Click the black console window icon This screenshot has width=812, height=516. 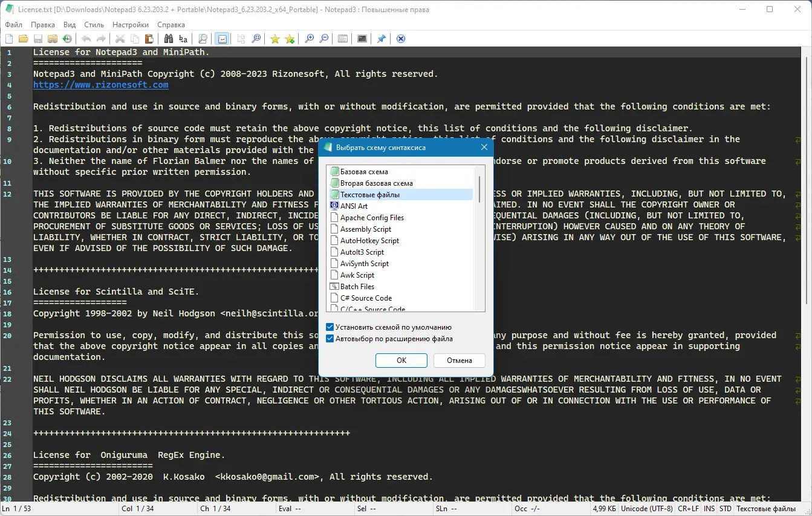[362, 39]
